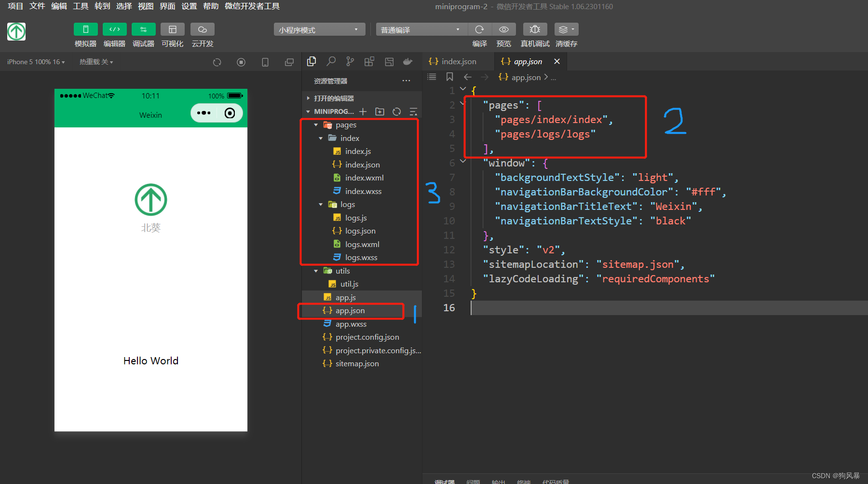Click the simulator capsule close circle button
The width and height of the screenshot is (868, 484).
click(230, 113)
